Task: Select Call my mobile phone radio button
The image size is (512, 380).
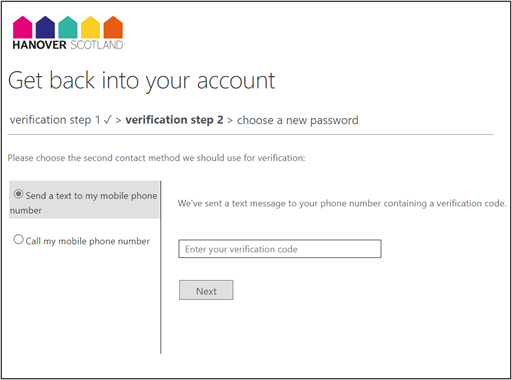Action: coord(18,239)
